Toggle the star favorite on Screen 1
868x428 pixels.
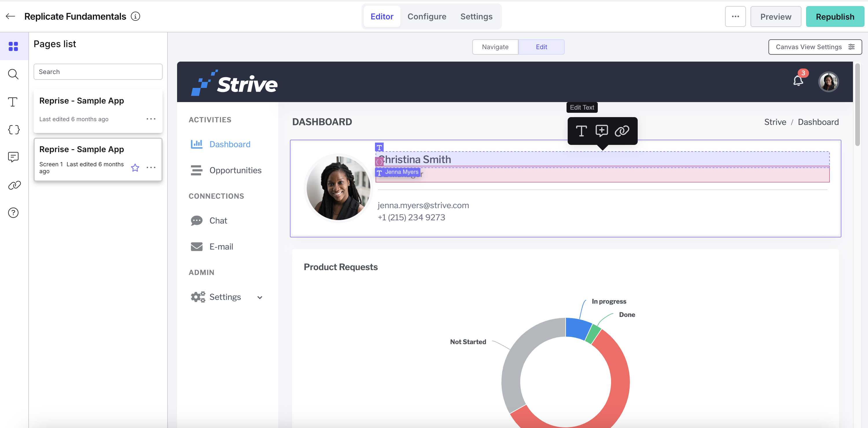click(x=135, y=168)
